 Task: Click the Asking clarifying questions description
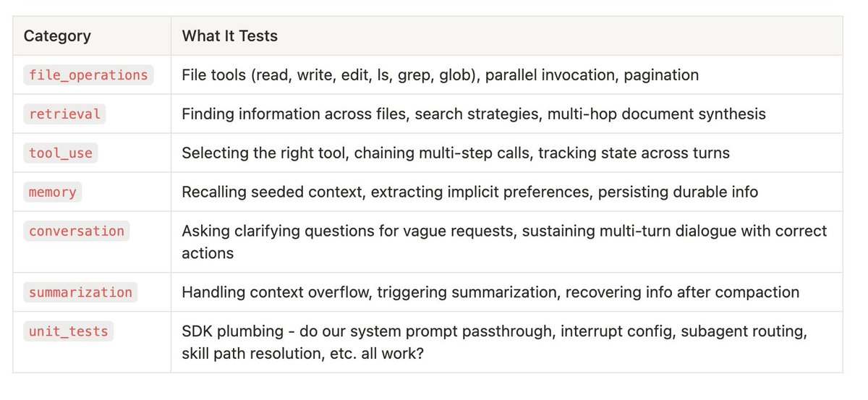point(503,231)
